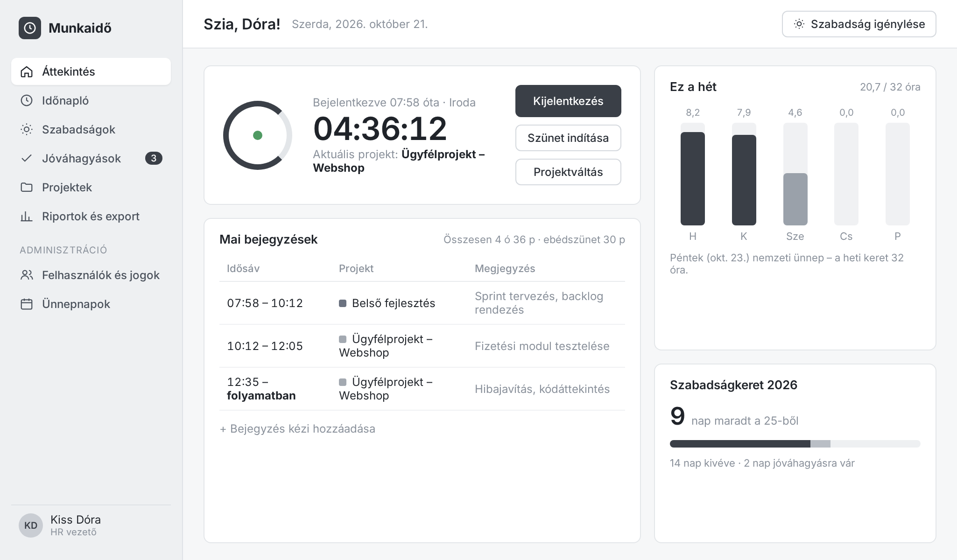Screen dimensions: 957x560
Task: Click the Szabadságkeret progress bar
Action: point(795,444)
